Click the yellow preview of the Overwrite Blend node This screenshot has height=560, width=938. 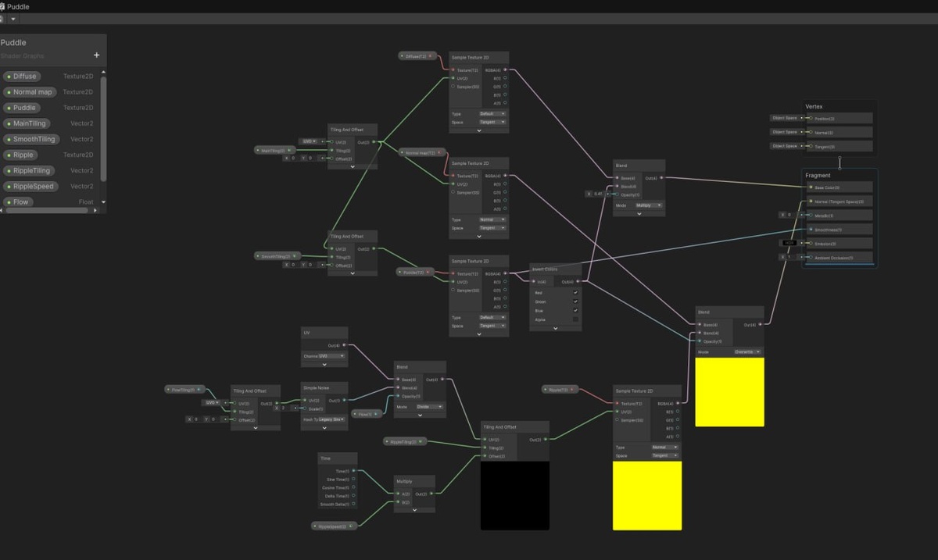[x=729, y=392]
